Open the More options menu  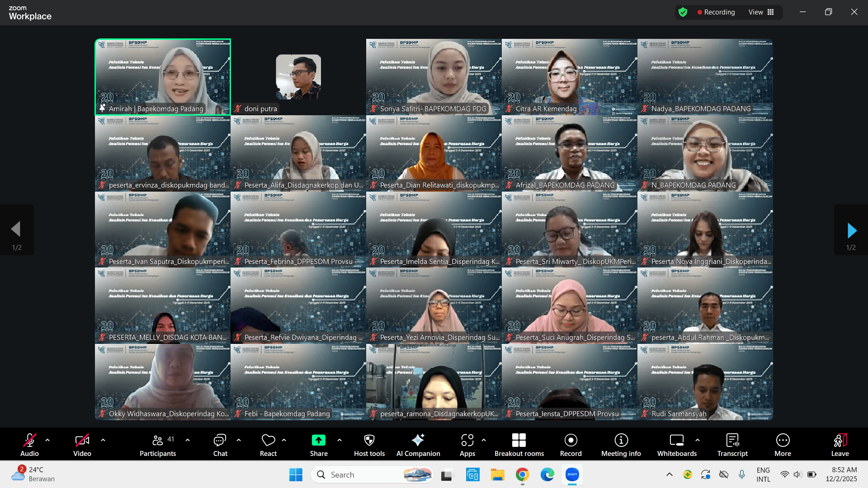(x=783, y=445)
